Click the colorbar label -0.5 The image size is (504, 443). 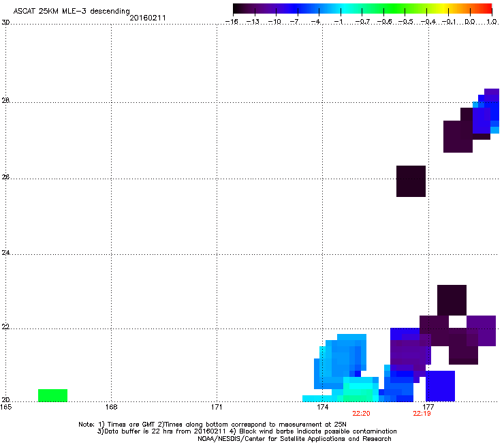pos(406,22)
